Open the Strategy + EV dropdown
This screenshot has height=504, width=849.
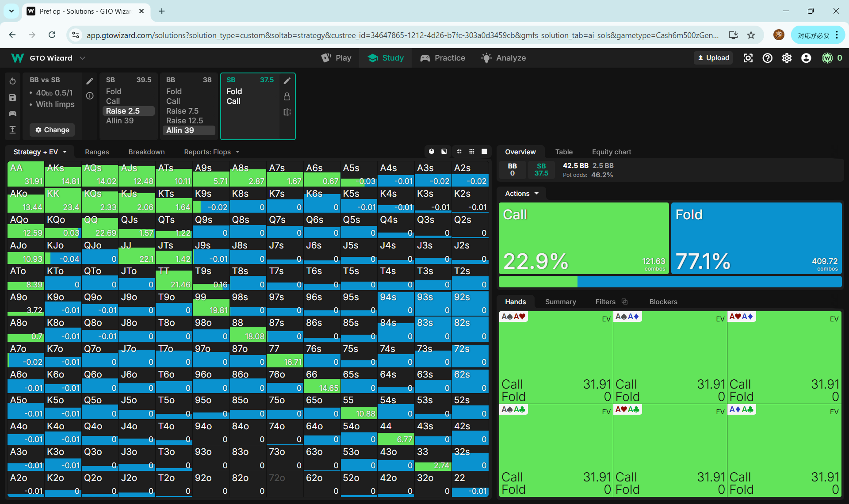[40, 152]
